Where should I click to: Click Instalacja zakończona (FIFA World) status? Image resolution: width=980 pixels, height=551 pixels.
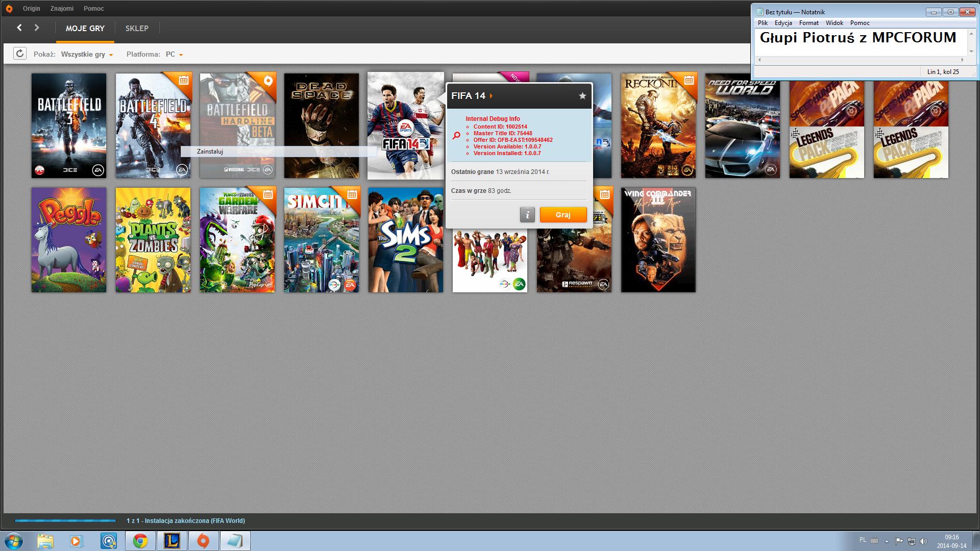(186, 521)
